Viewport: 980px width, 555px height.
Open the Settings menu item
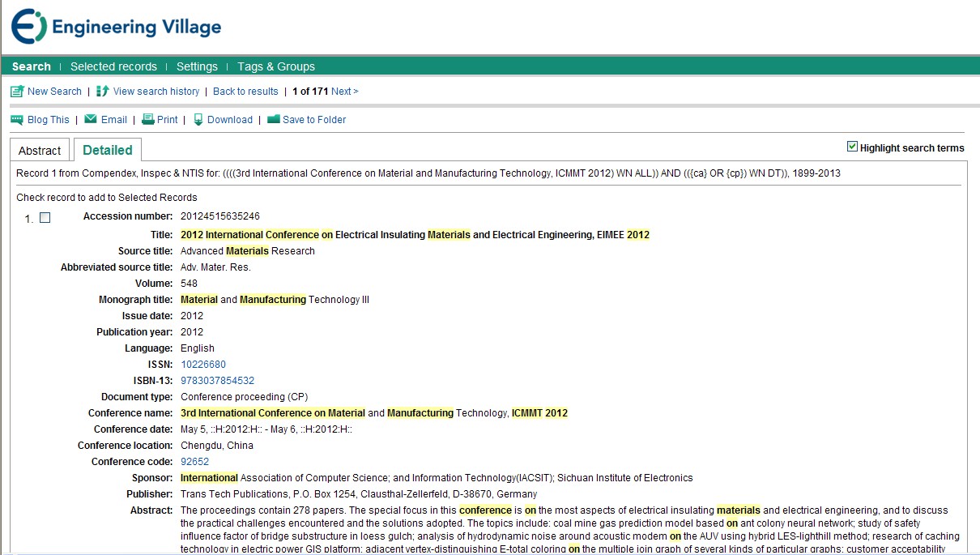(197, 66)
